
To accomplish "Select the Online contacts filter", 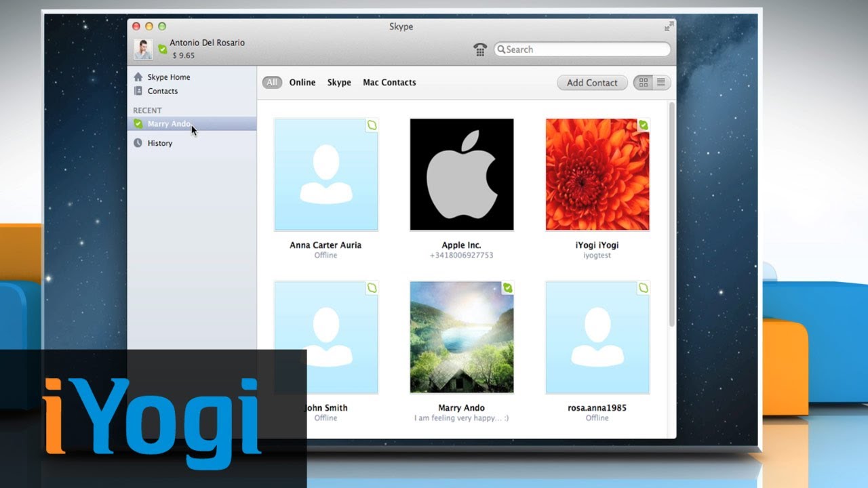I will coord(302,83).
